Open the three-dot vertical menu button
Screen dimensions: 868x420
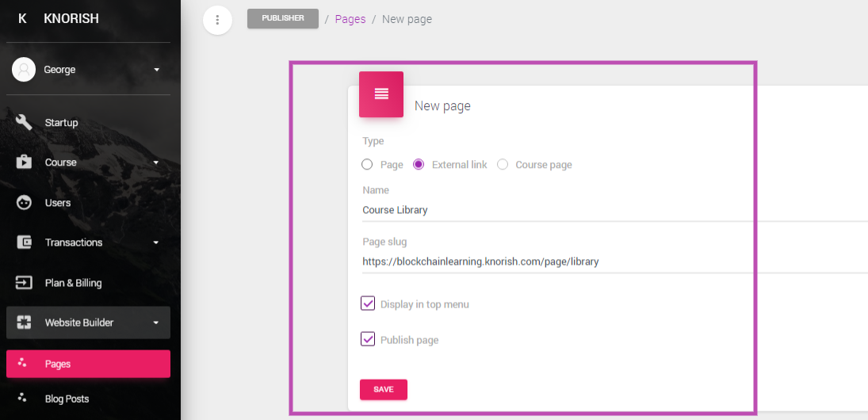217,20
